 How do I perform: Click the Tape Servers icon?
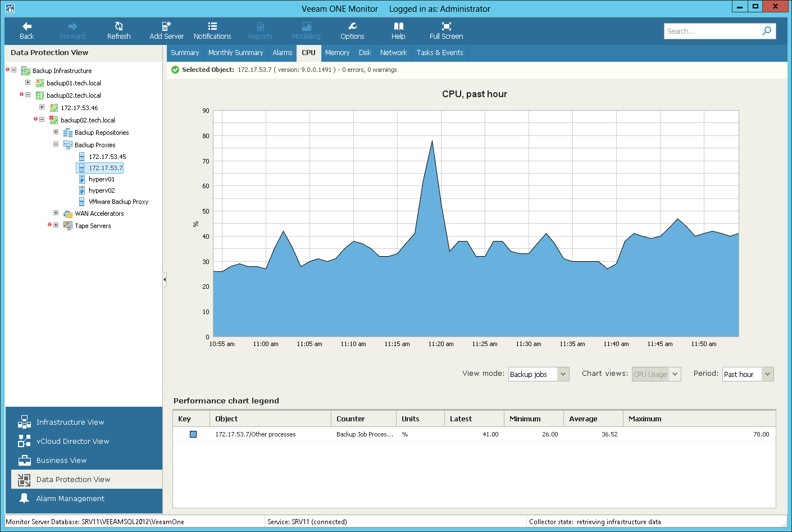click(x=68, y=226)
